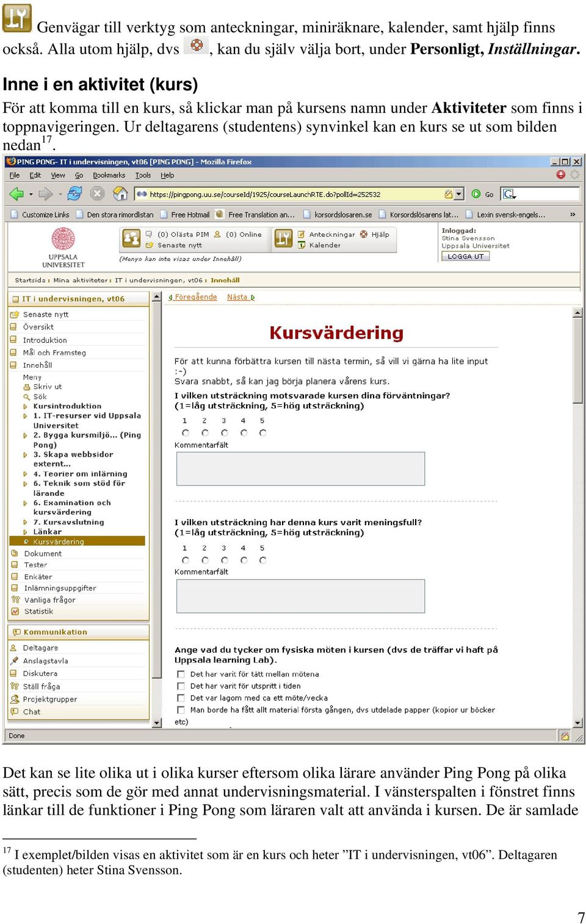Check 'Man borde ha fått allt material' option
Image resolution: width=586 pixels, height=924 pixels.
(181, 709)
